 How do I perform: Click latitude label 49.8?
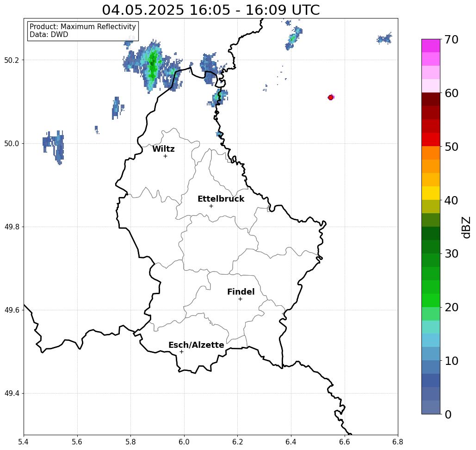[12, 227]
